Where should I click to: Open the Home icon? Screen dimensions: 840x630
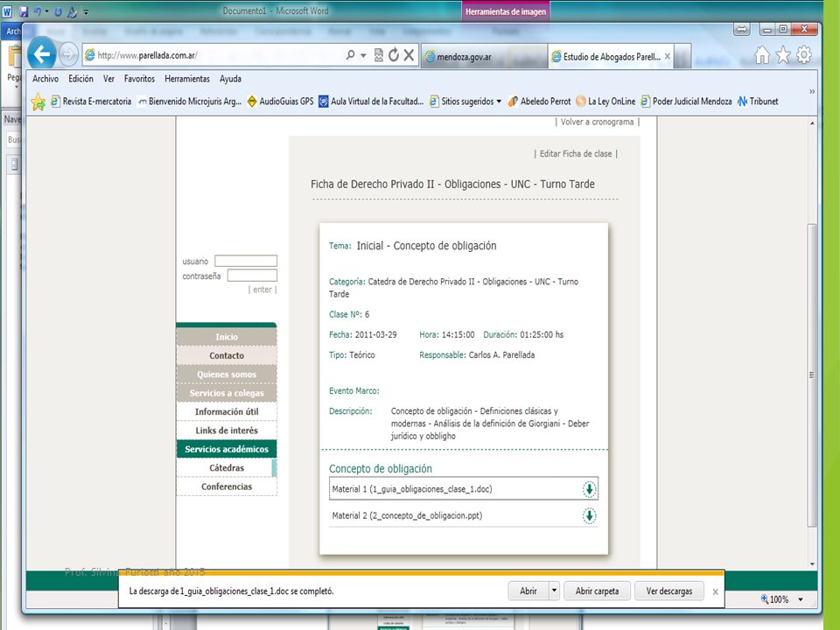(762, 54)
